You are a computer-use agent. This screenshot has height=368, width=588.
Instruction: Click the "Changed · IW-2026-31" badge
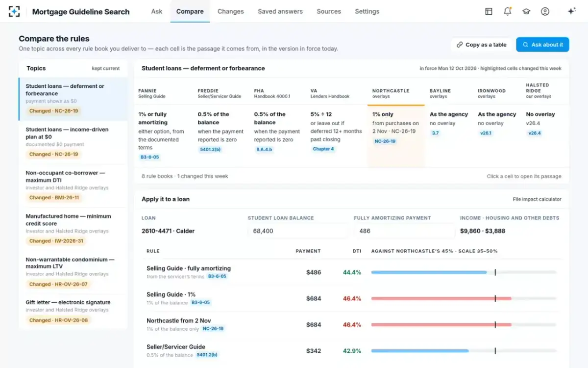pyautogui.click(x=56, y=241)
